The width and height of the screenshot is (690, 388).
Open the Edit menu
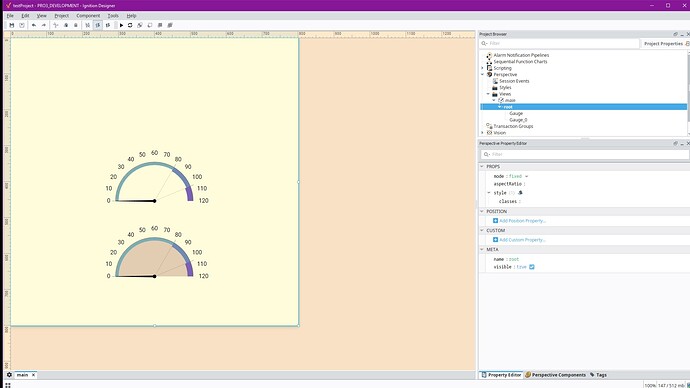coord(25,15)
